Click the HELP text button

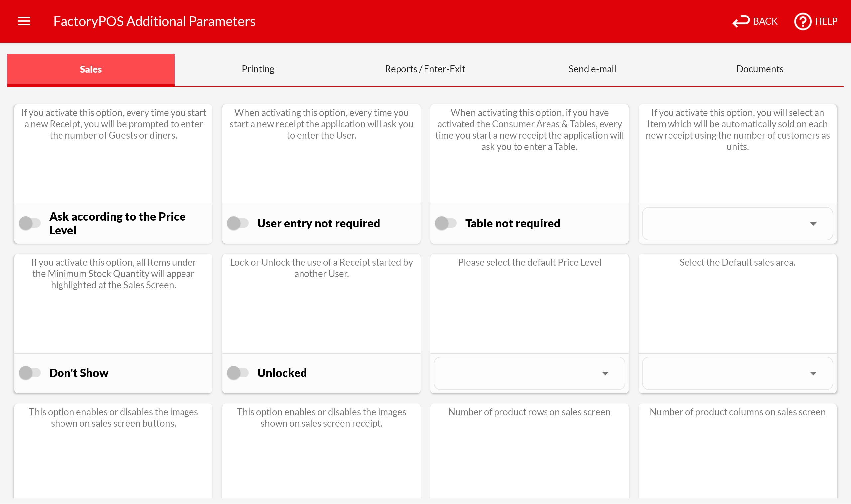[x=826, y=21]
